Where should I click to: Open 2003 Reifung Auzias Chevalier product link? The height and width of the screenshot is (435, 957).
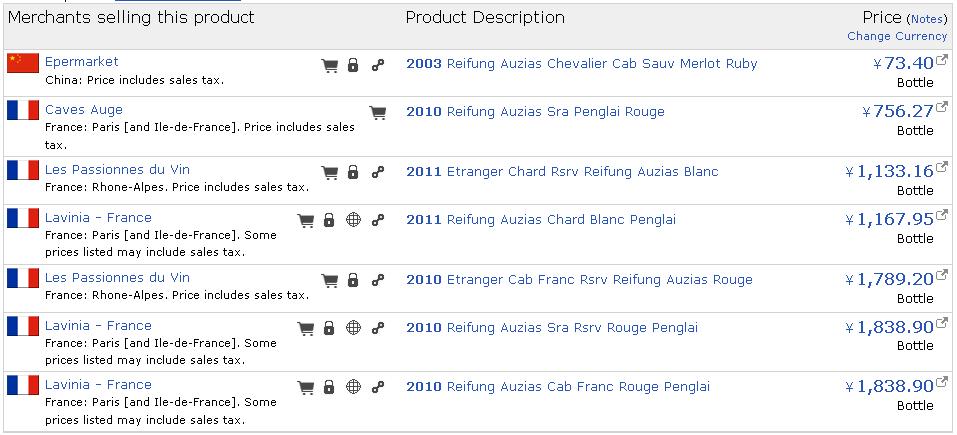581,64
